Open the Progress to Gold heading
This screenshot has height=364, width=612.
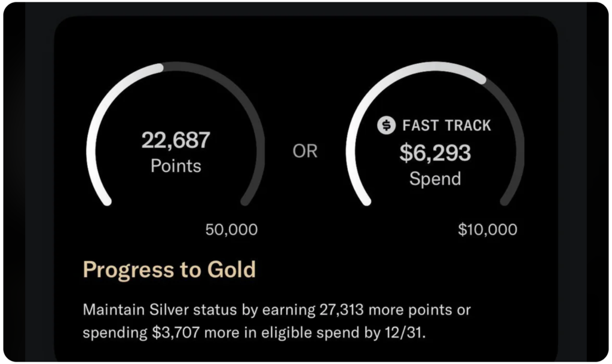coord(169,270)
